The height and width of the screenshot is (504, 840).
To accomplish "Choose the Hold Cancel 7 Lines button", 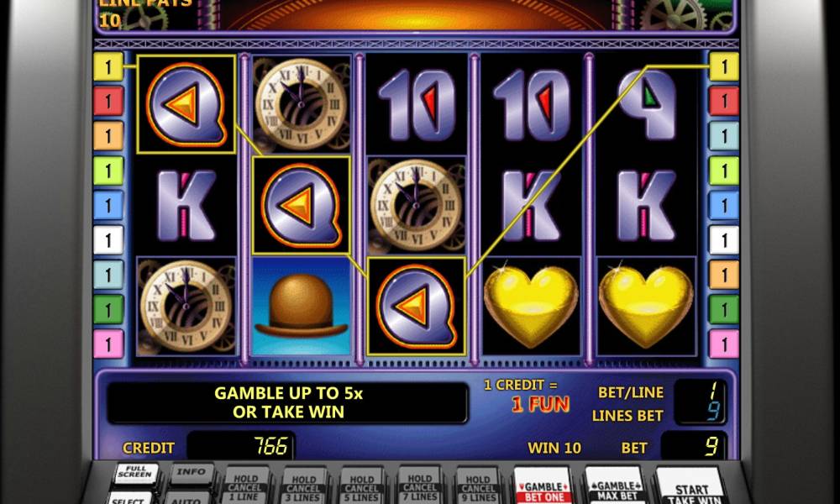I will (x=419, y=486).
